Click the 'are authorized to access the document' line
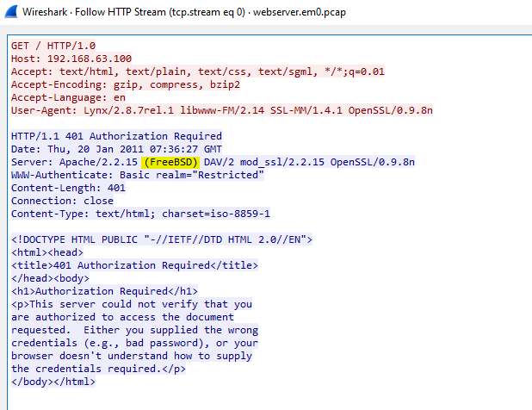532x410 pixels. point(122,317)
